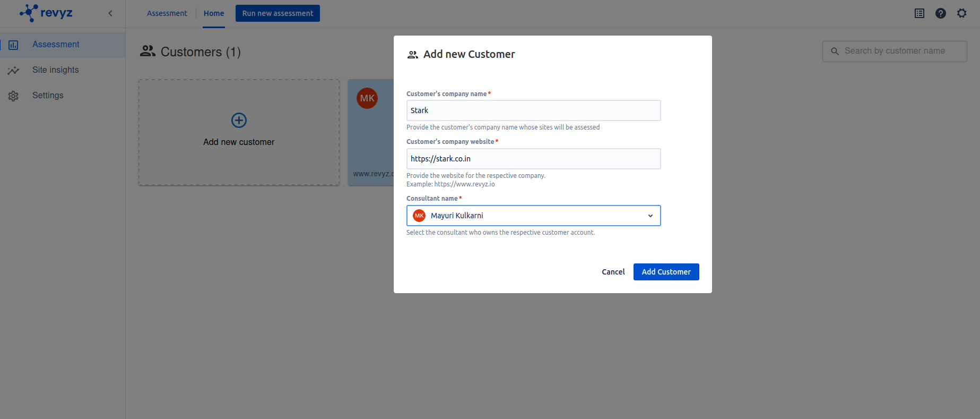Click the plus icon on Add new customer card

tap(239, 120)
